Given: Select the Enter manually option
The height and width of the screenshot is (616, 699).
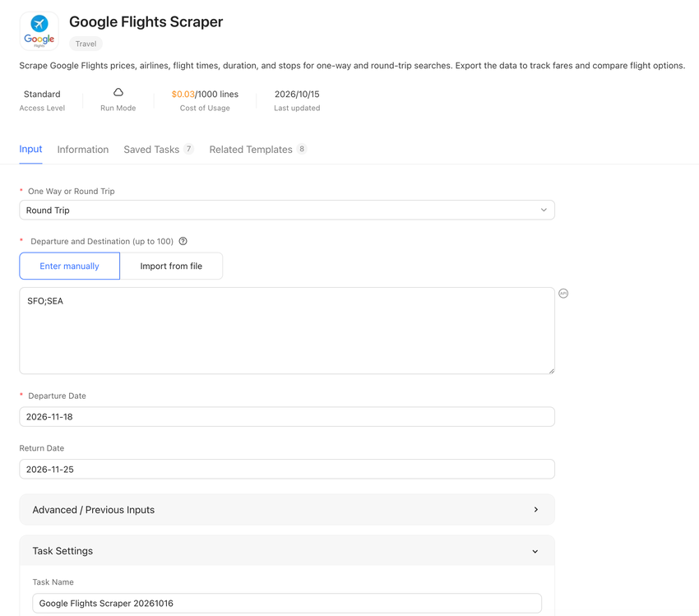Looking at the screenshot, I should click(x=70, y=266).
